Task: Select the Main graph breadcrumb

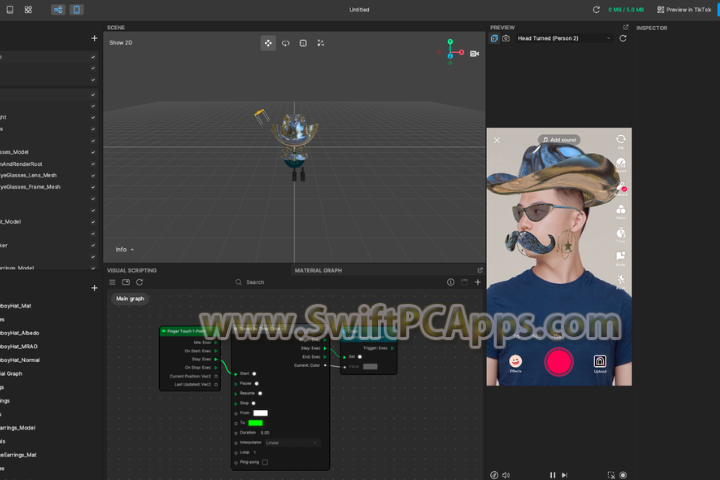Action: pyautogui.click(x=130, y=299)
